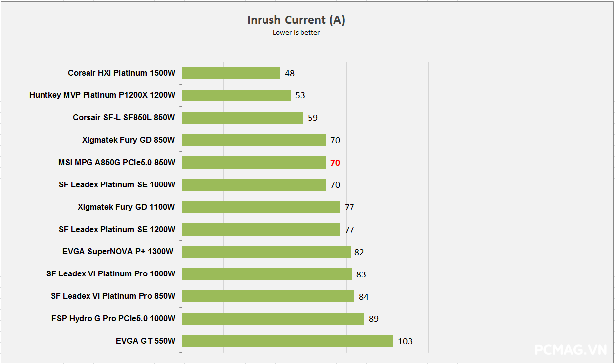Click the data value 83

click(361, 274)
